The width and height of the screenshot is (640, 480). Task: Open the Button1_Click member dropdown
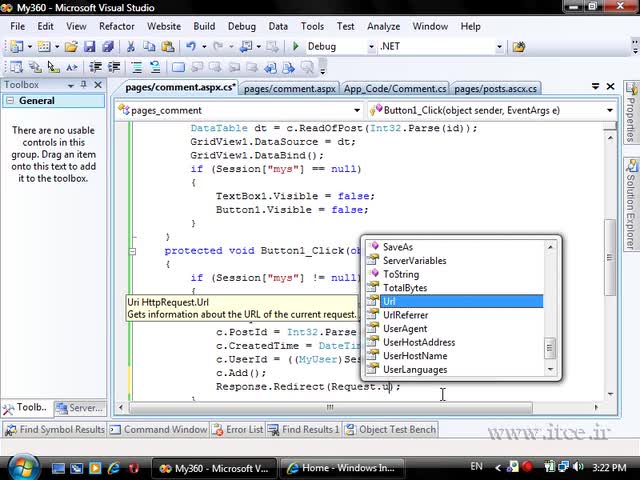(610, 110)
